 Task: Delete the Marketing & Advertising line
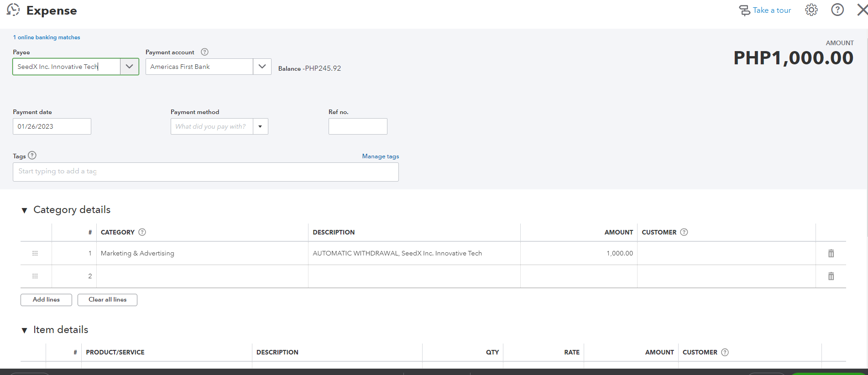831,253
